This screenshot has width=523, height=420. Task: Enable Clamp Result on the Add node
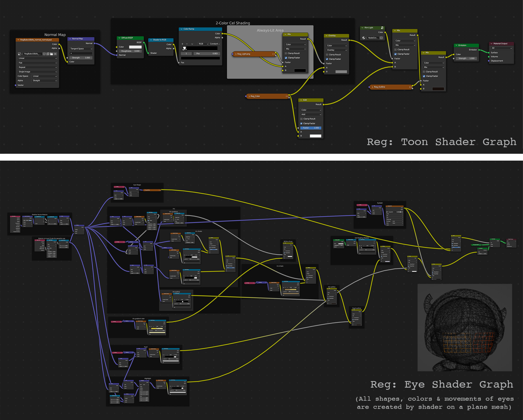[x=302, y=119]
